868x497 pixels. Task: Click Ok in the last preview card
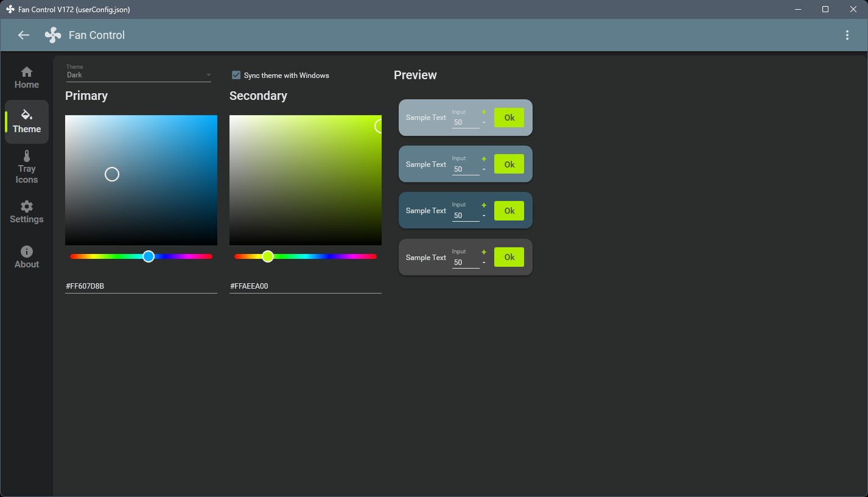(509, 257)
